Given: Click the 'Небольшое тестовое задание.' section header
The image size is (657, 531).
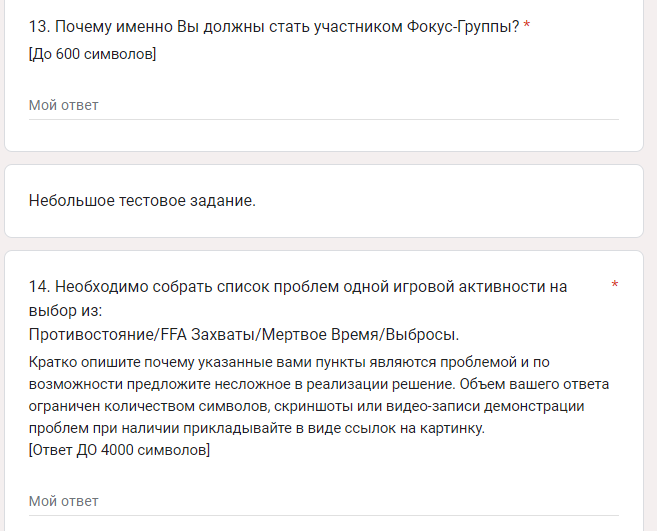Looking at the screenshot, I should point(142,201).
